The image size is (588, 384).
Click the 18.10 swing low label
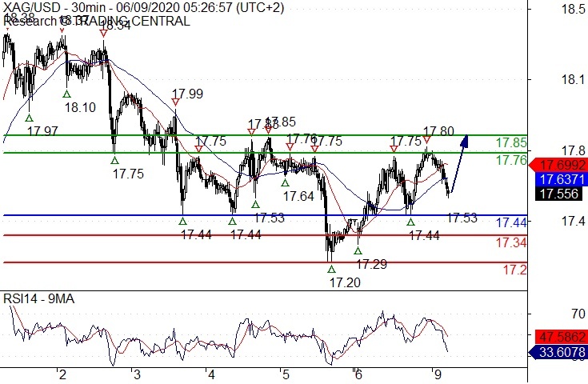click(80, 108)
